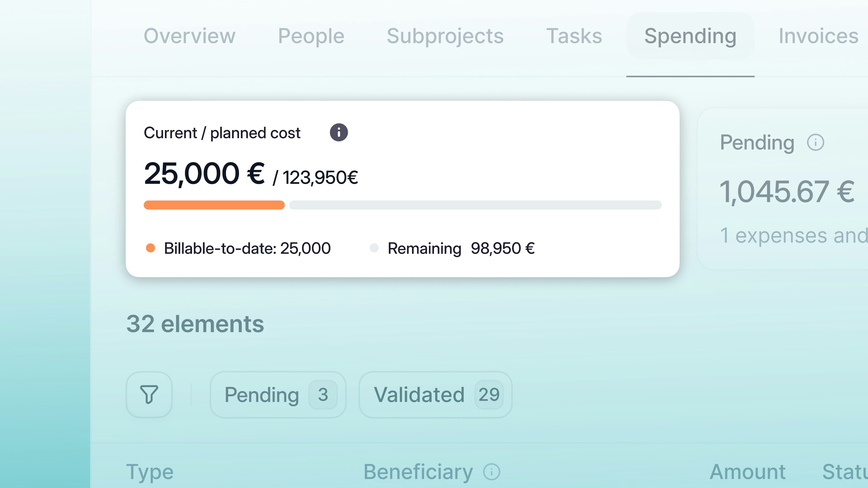Select the Tasks tab
This screenshot has width=868, height=488.
click(x=574, y=36)
